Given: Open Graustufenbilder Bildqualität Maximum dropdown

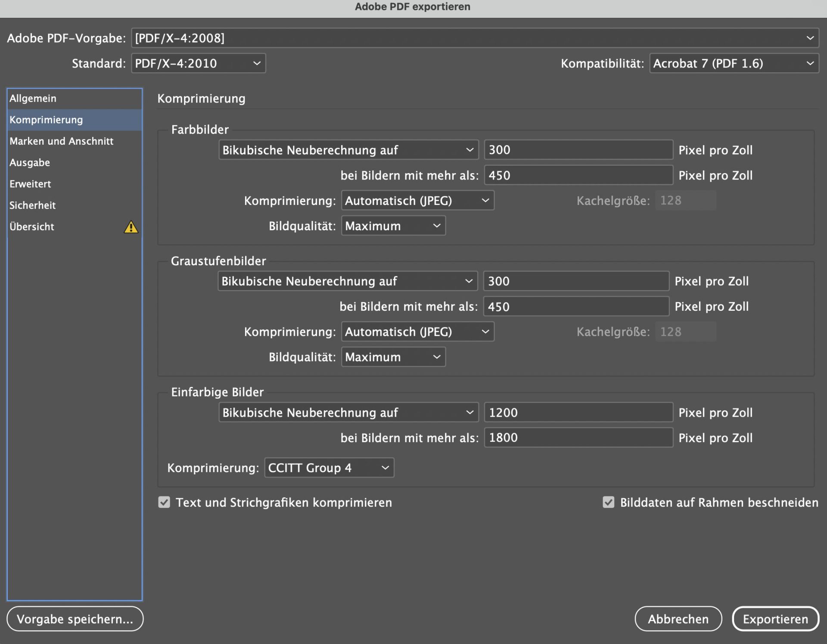Looking at the screenshot, I should (393, 357).
